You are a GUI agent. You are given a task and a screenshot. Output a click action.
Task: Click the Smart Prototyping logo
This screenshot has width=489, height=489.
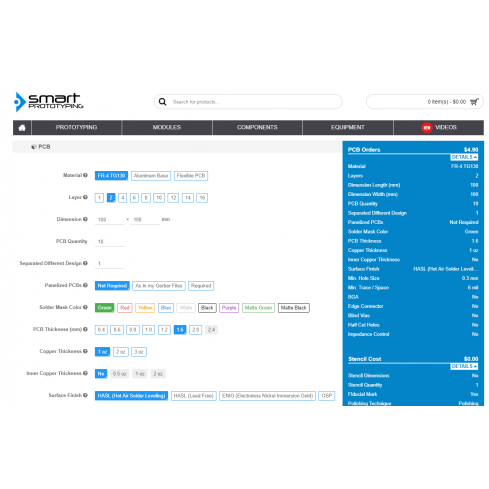[48, 102]
